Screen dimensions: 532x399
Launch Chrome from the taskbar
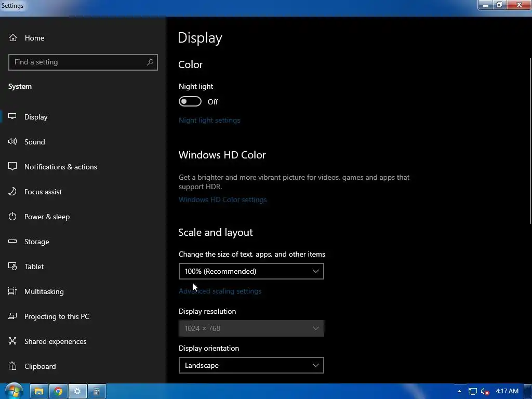pyautogui.click(x=58, y=392)
